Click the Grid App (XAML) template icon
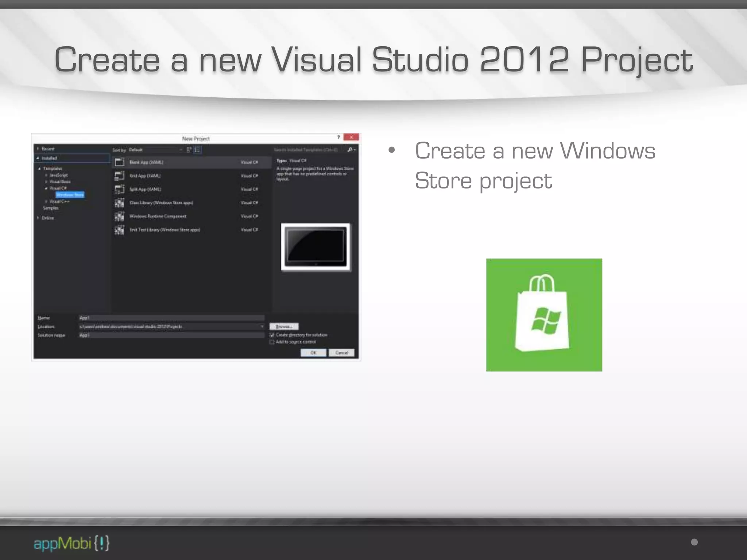747x560 pixels. pyautogui.click(x=120, y=176)
